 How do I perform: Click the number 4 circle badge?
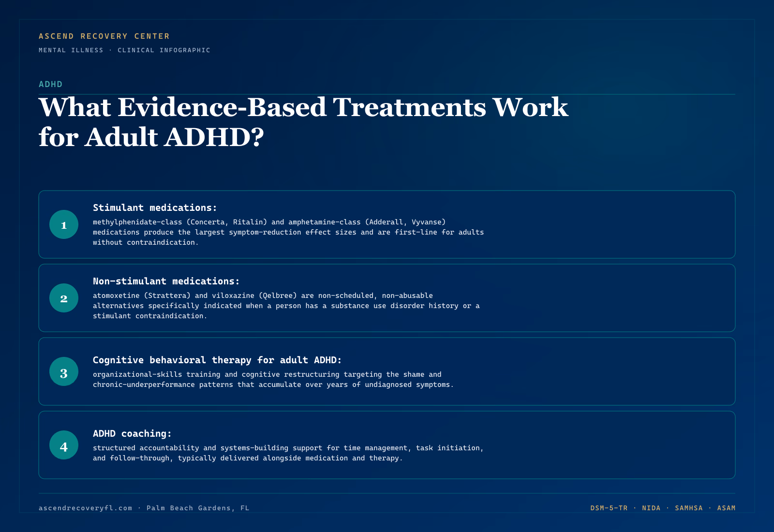[64, 445]
